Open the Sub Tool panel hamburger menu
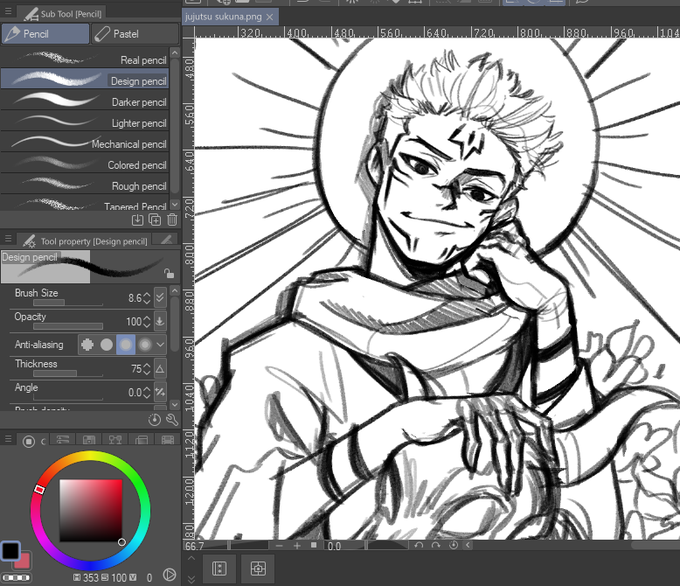Image resolution: width=680 pixels, height=586 pixels. (x=8, y=11)
